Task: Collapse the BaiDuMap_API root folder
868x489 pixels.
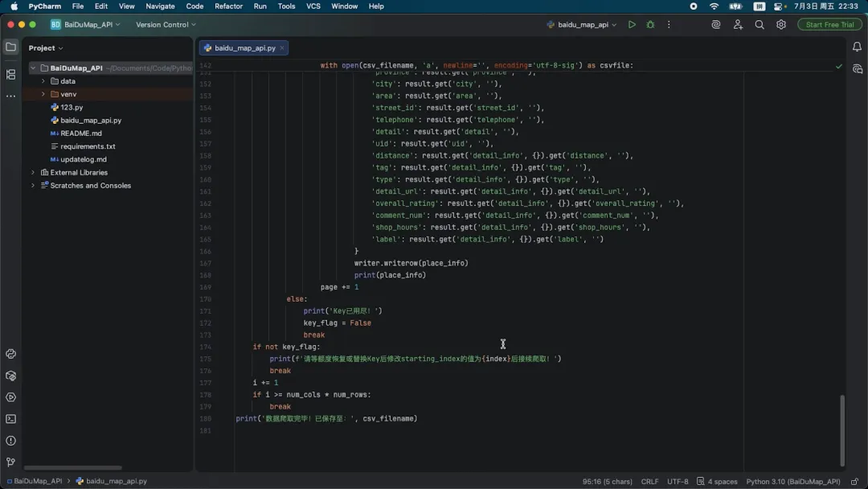Action: (x=33, y=68)
